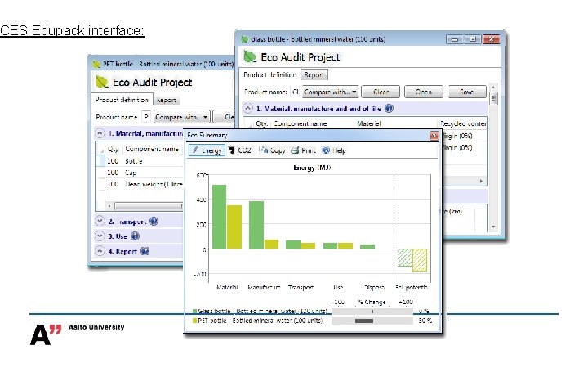Open Compare with dropdown in PET bottle window

click(x=182, y=117)
